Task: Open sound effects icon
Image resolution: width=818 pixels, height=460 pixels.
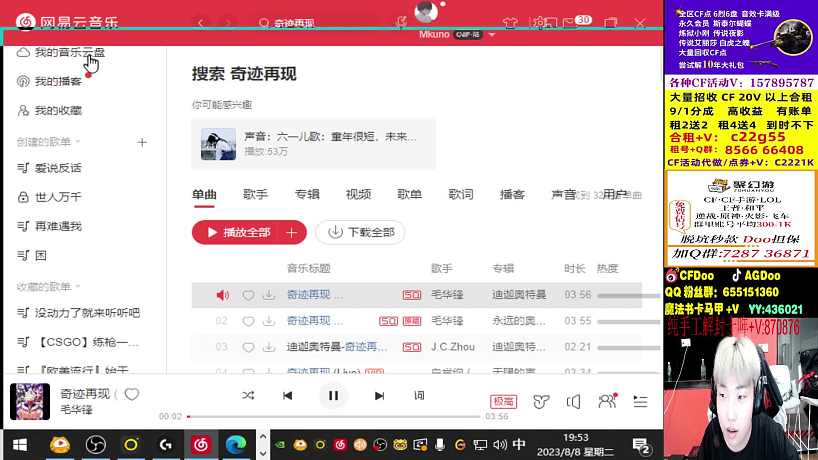Action: [x=541, y=402]
